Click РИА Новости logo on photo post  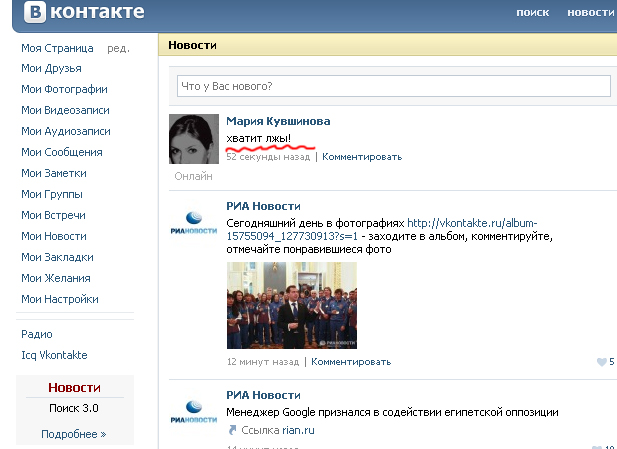pyautogui.click(x=194, y=224)
